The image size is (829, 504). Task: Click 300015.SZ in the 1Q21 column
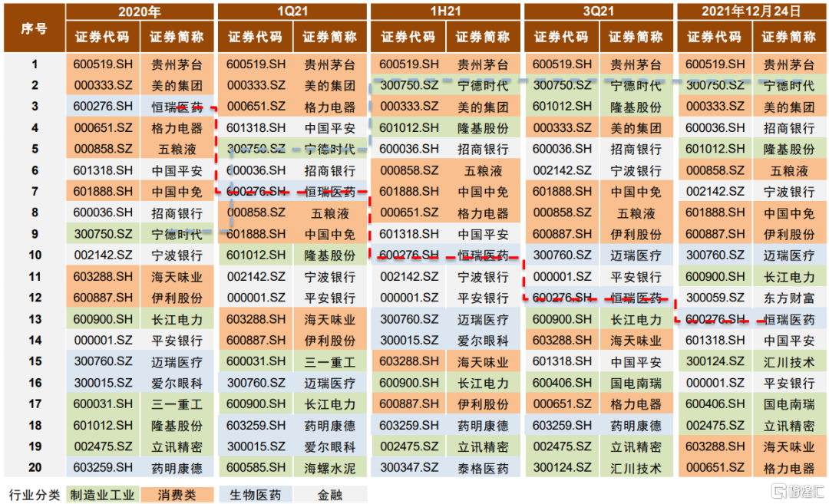tap(256, 446)
